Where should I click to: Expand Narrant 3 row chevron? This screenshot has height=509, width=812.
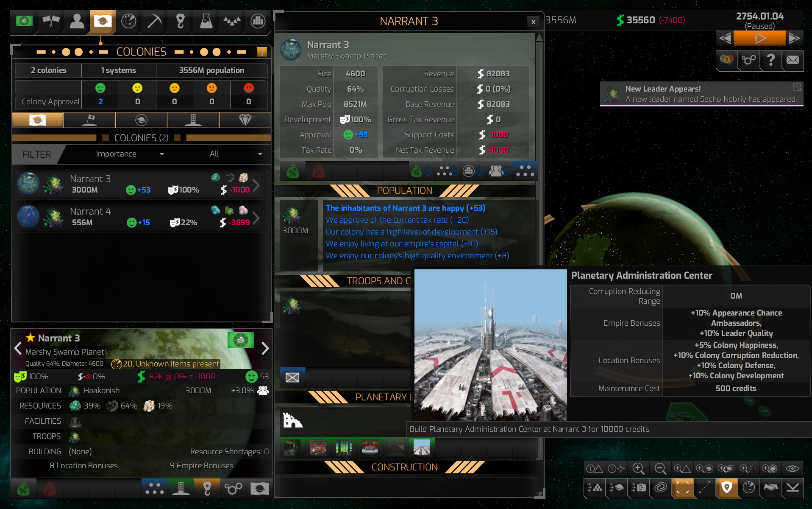coord(256,185)
